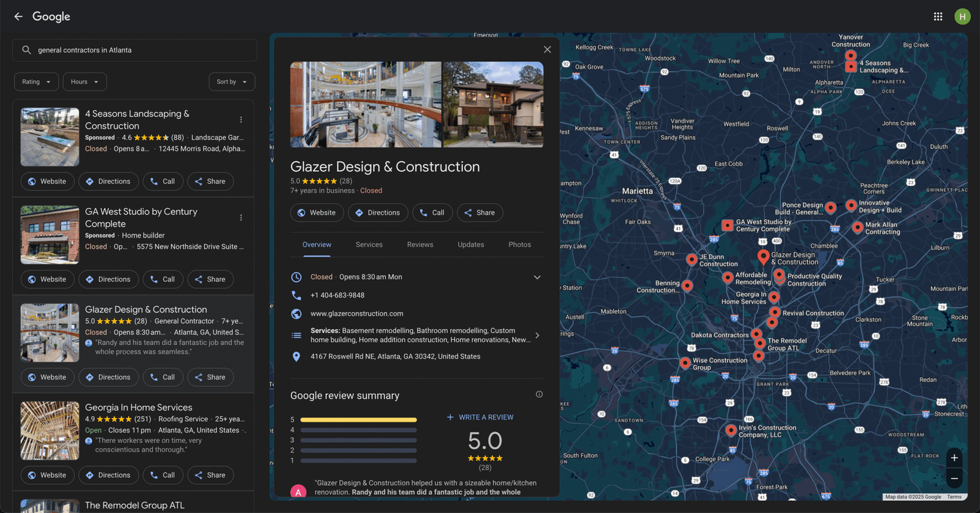Click the info icon beside Google review summary

click(539, 394)
